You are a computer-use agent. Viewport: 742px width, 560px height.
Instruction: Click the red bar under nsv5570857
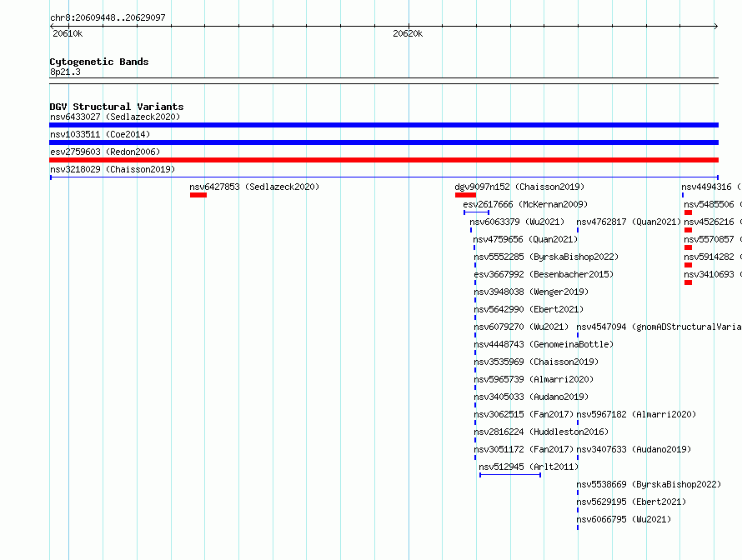pyautogui.click(x=688, y=247)
